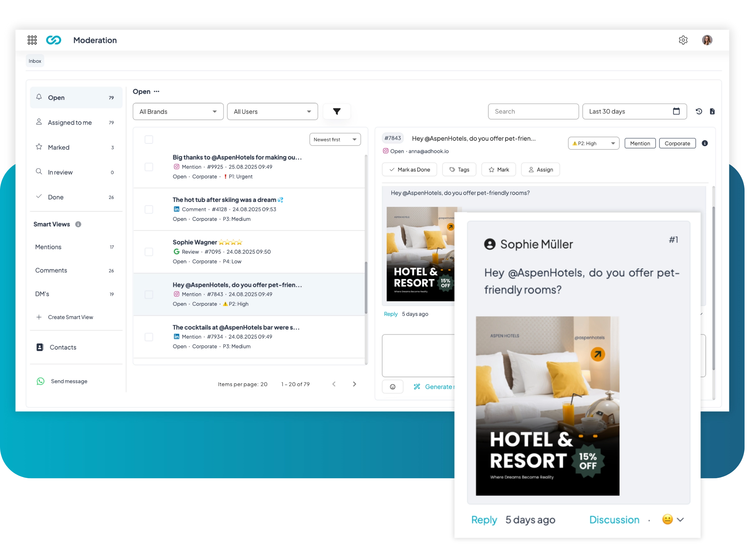Screen dimensions: 747x560
Task: Open the emoji picker icon
Action: click(x=392, y=387)
